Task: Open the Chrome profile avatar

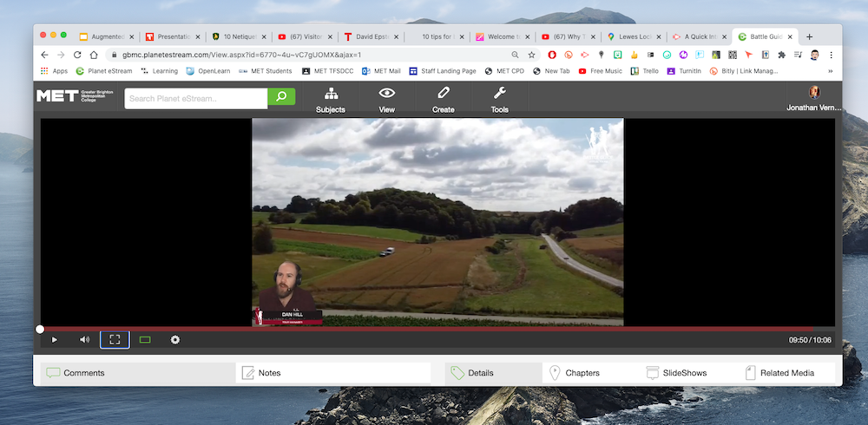Action: point(814,55)
